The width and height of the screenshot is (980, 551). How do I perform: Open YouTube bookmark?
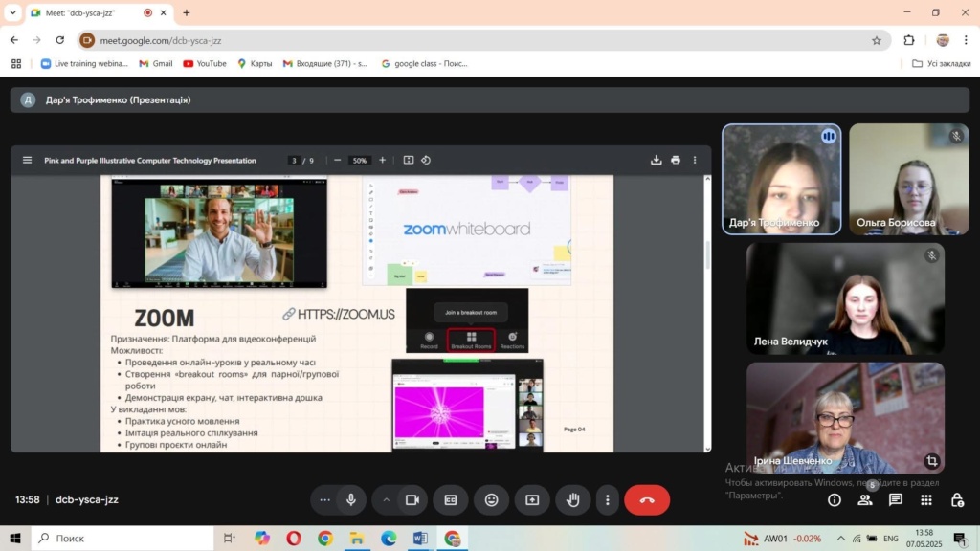205,64
